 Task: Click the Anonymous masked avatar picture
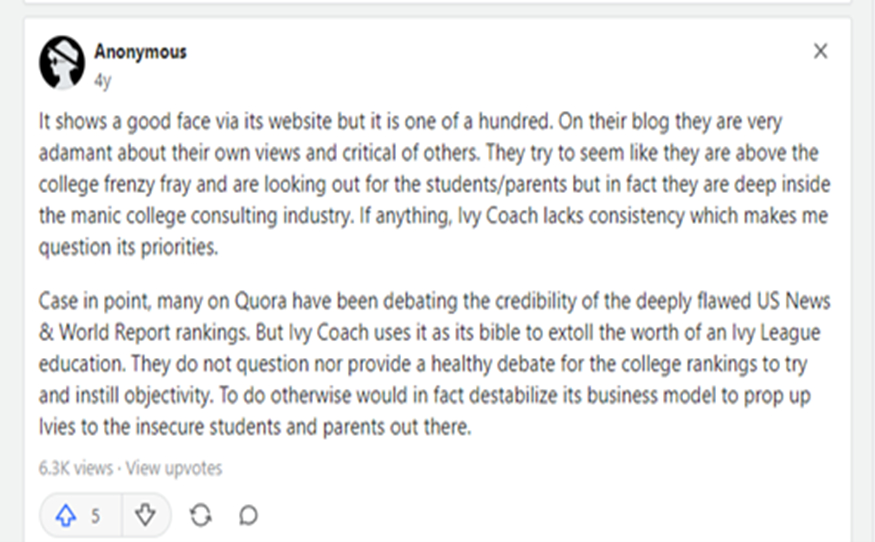point(62,63)
